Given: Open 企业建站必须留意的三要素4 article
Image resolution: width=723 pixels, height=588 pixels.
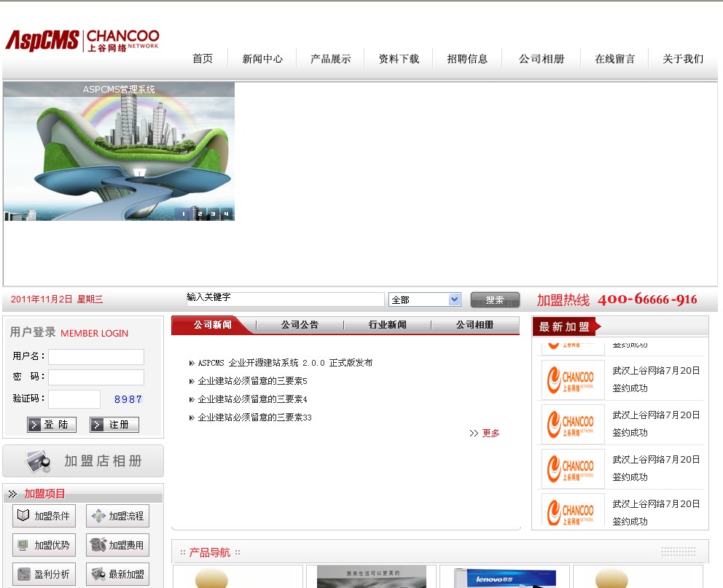Looking at the screenshot, I should 252,399.
